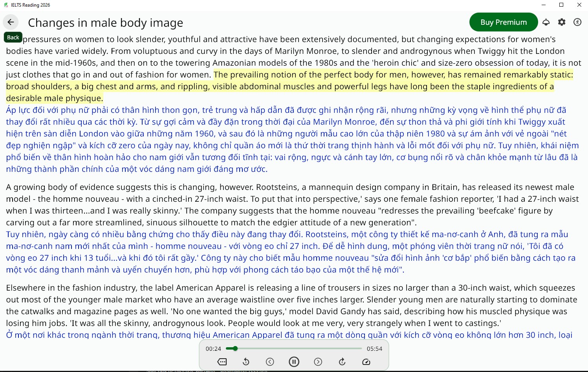The width and height of the screenshot is (588, 372).
Task: Go to previous sentence with left chevron
Action: coord(270,362)
